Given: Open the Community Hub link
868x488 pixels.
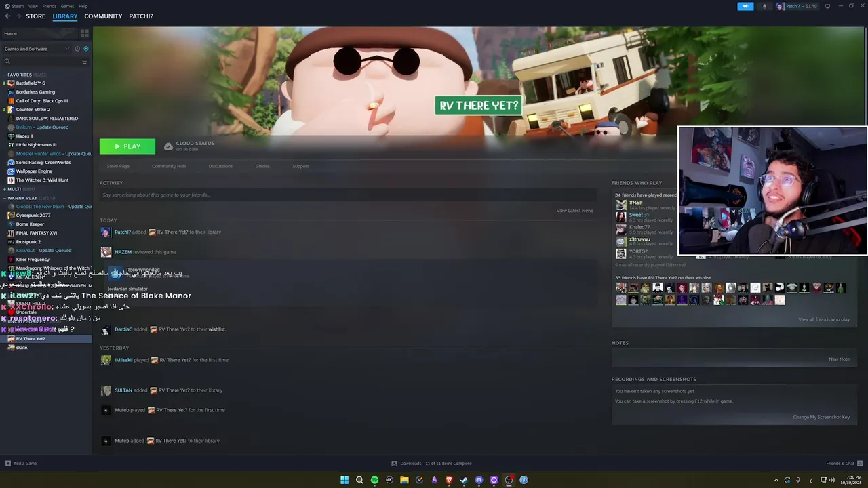Looking at the screenshot, I should [x=169, y=166].
